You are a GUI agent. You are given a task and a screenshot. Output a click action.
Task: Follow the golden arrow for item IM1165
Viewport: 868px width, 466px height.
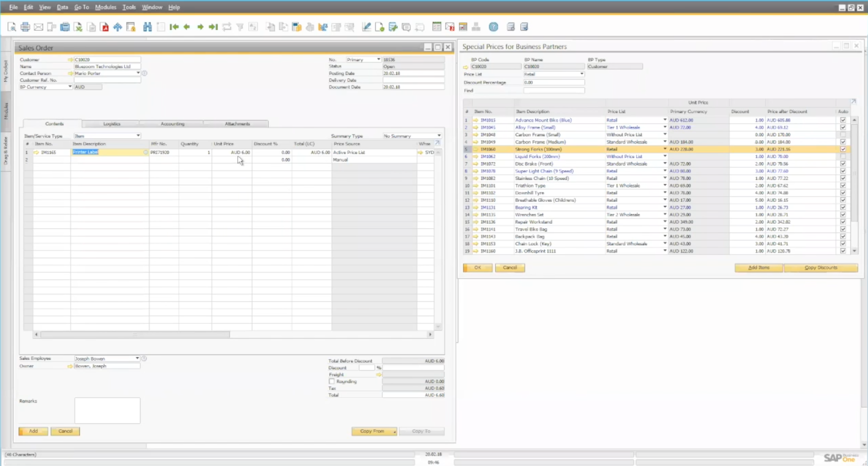[36, 152]
